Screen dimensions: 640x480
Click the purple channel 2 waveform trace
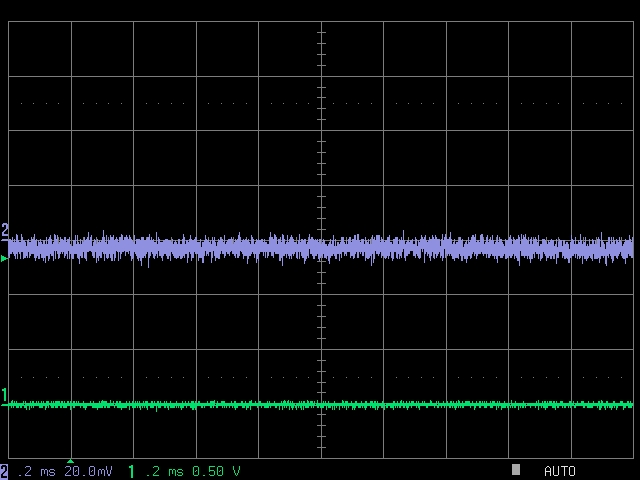(x=321, y=249)
